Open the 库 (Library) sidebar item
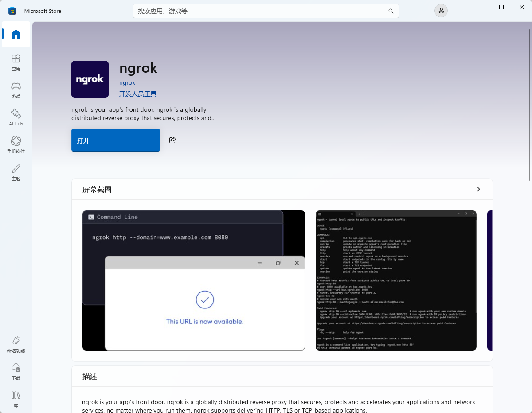532x413 pixels. click(x=16, y=399)
